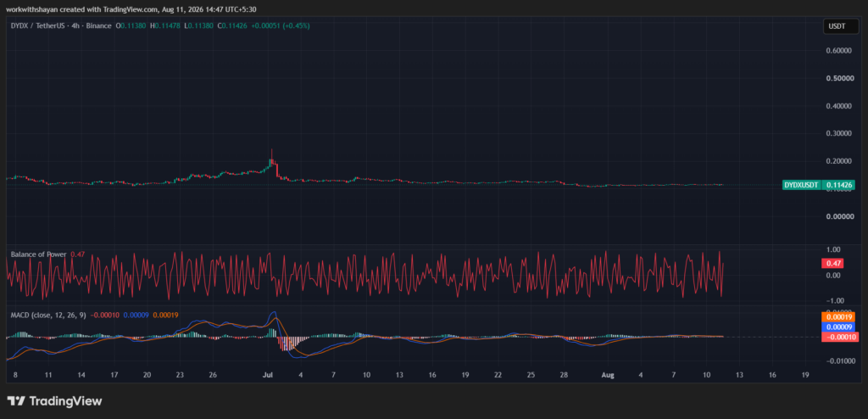Click date 25 on the time axis
Image resolution: width=868 pixels, height=419 pixels.
531,375
